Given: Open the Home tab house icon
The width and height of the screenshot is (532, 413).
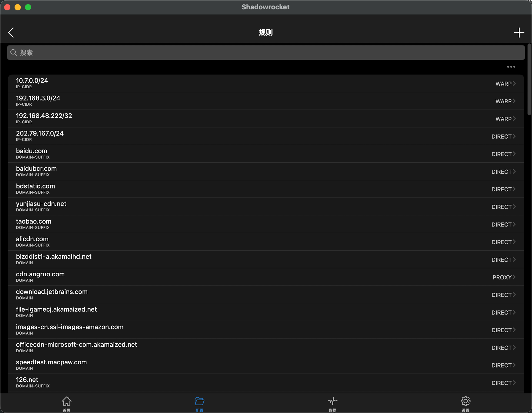Looking at the screenshot, I should (66, 401).
